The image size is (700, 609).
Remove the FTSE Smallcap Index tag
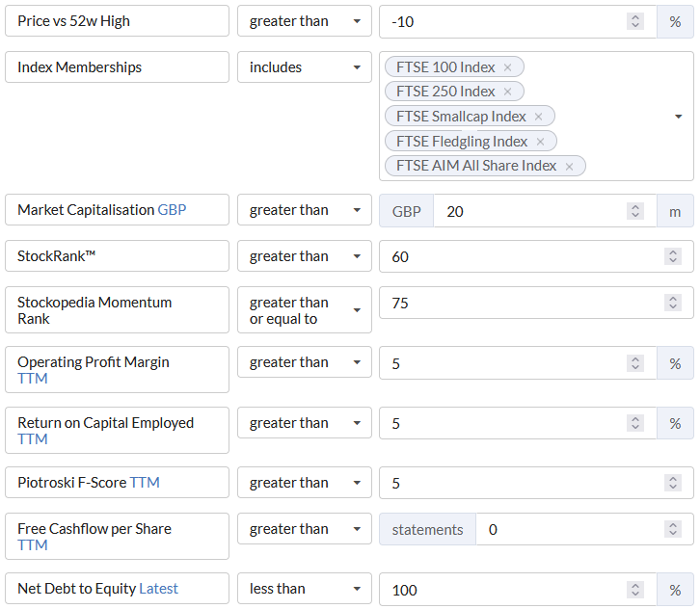tap(539, 117)
